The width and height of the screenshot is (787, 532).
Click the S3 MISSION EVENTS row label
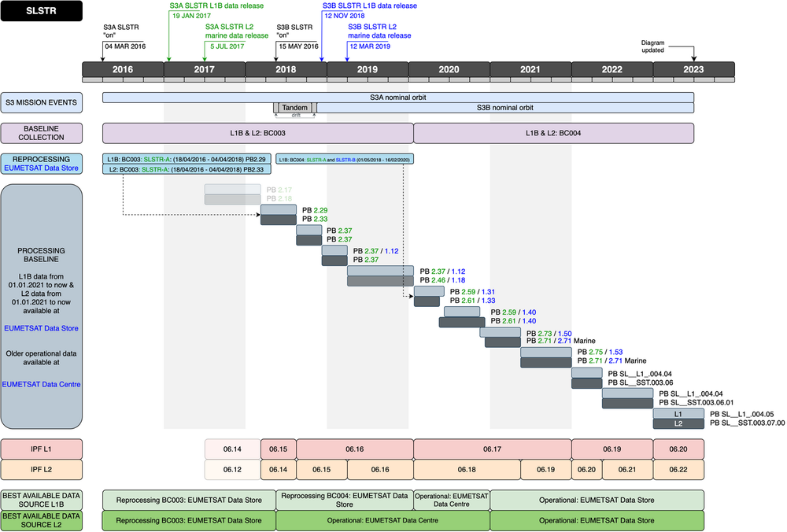click(41, 102)
